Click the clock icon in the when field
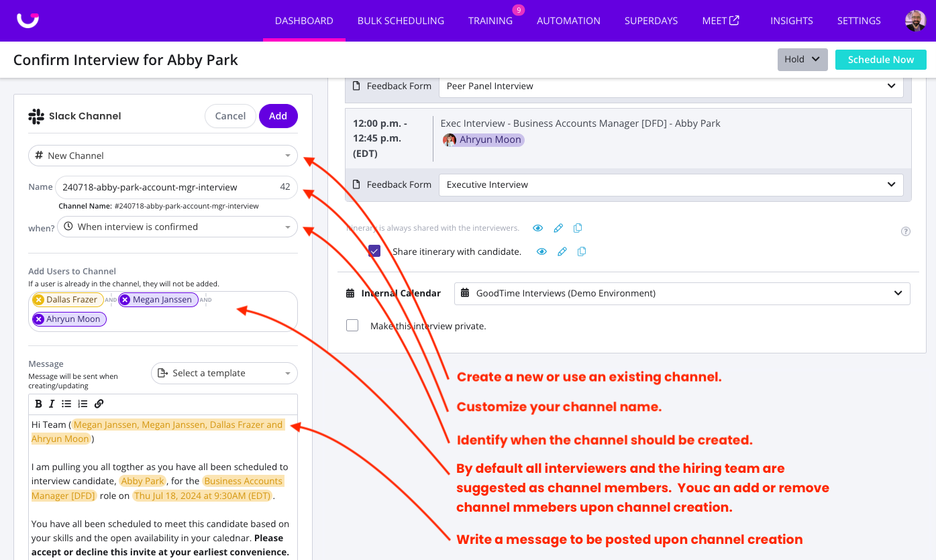936x560 pixels. pyautogui.click(x=68, y=227)
